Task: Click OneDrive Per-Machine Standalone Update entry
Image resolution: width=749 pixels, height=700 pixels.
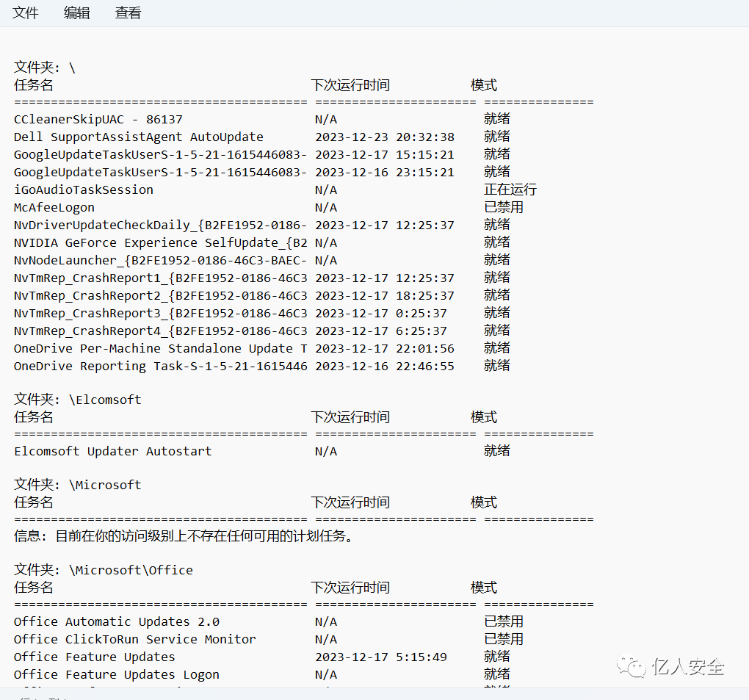Action: 161,349
